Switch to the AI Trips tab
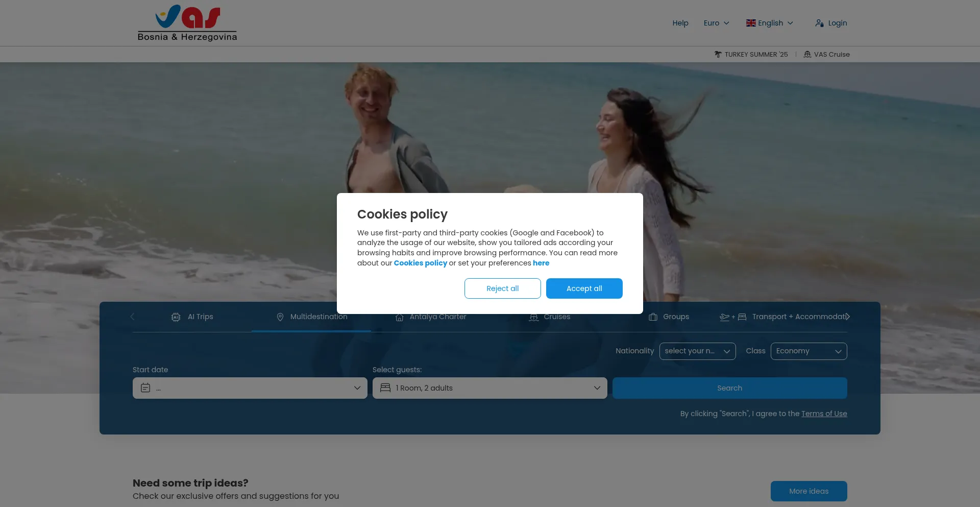This screenshot has width=980, height=507. click(192, 317)
